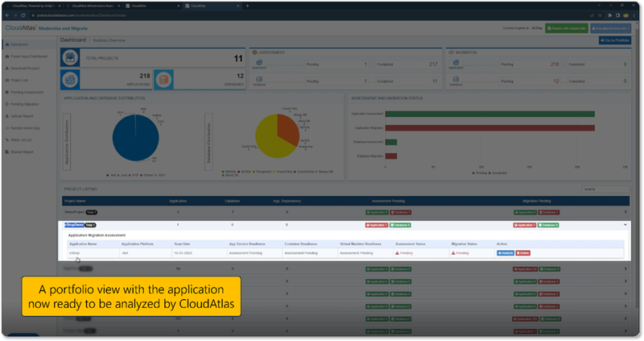
Task: Click the Migration Pending column header
Action: click(x=536, y=202)
